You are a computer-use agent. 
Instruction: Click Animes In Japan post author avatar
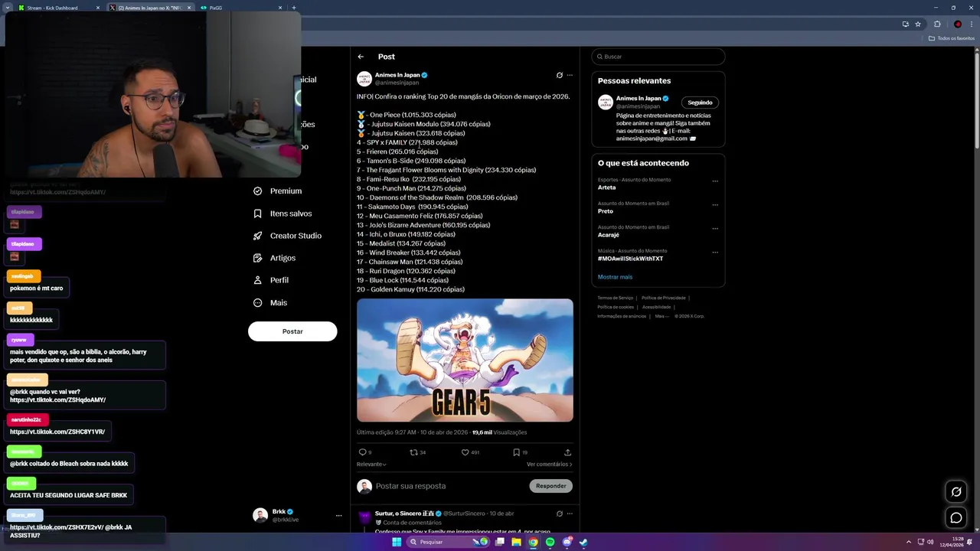[364, 79]
